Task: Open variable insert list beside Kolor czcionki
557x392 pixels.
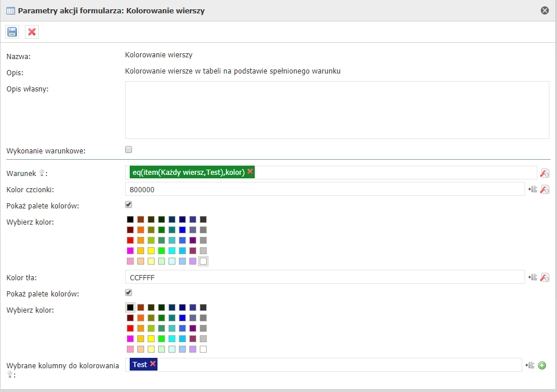Action: (x=533, y=189)
